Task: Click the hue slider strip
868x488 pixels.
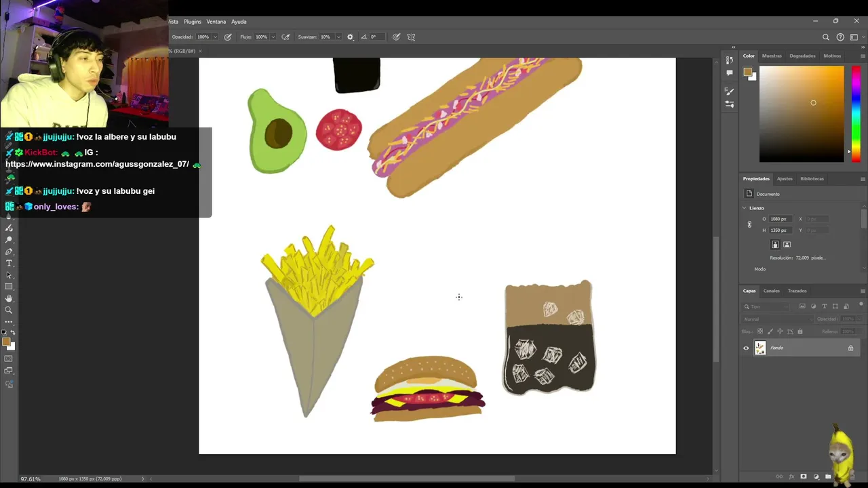Action: pos(856,114)
